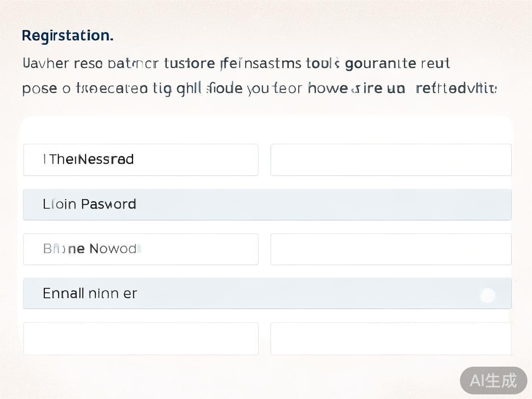
Task: Select the "Lfoin Pasword" field
Action: point(267,204)
